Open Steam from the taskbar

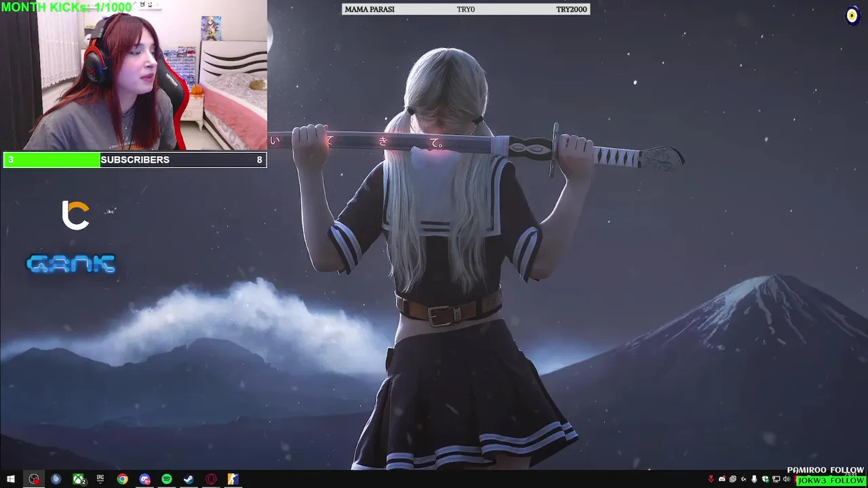(189, 479)
